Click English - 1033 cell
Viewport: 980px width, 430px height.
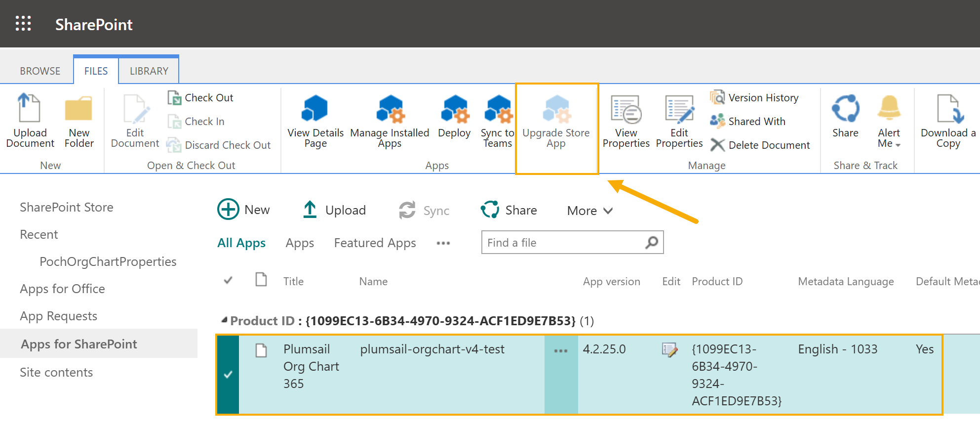[838, 349]
